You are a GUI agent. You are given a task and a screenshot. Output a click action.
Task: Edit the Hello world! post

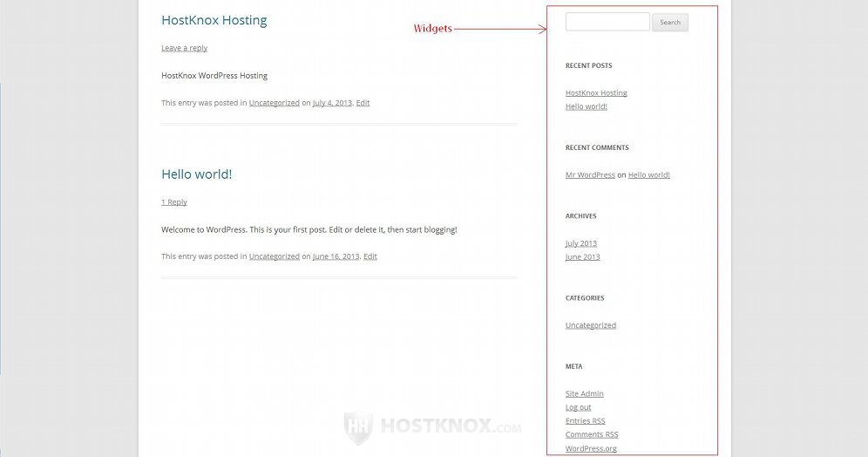(370, 256)
